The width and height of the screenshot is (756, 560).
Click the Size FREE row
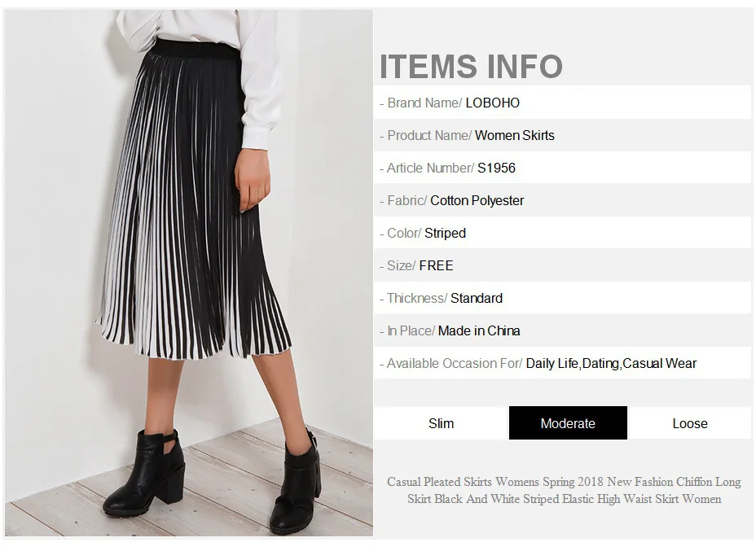pyautogui.click(x=563, y=265)
